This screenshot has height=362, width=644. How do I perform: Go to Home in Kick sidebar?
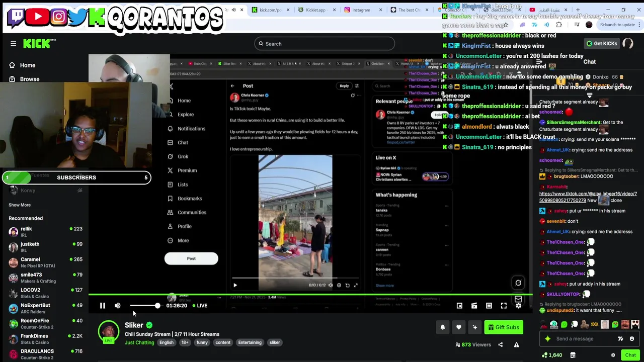point(23,65)
